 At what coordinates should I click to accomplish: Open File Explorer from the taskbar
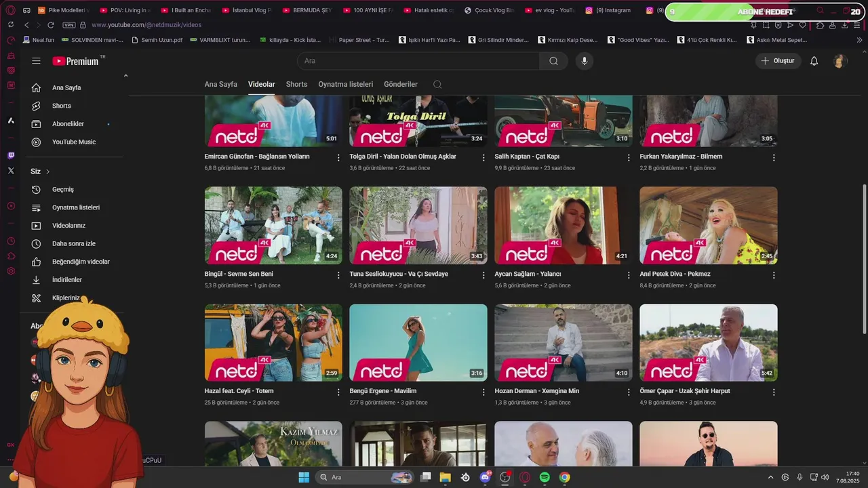click(446, 477)
